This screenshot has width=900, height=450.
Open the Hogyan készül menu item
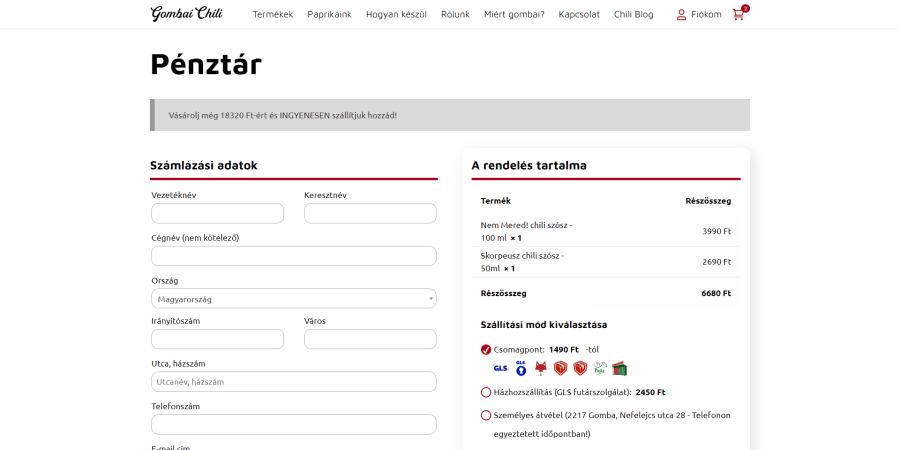[x=396, y=14]
